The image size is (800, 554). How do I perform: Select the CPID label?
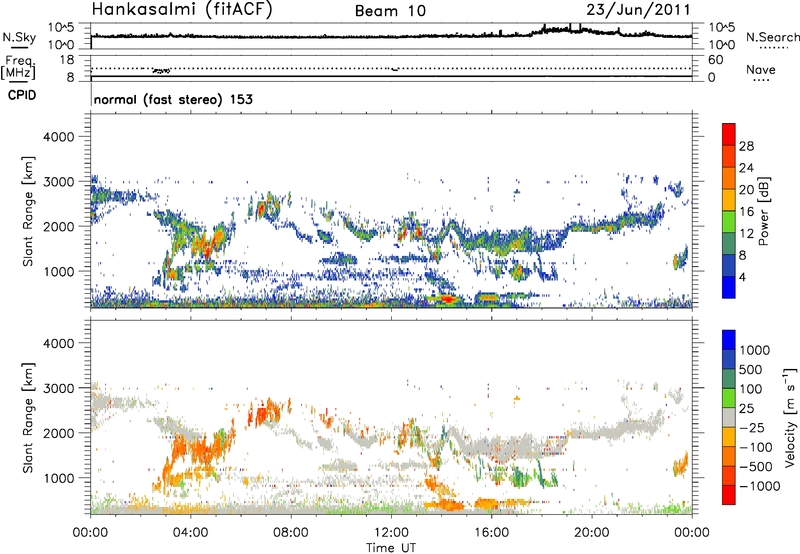coord(22,95)
